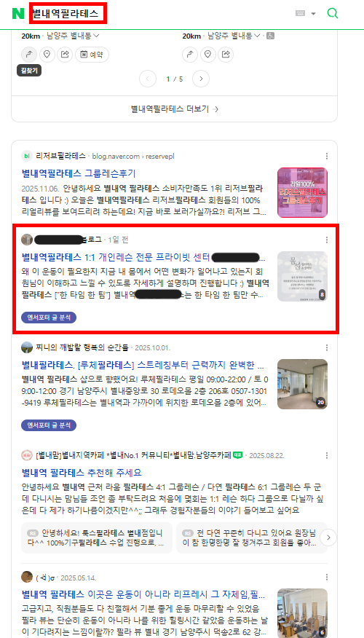Click map pin icon on first listing
Image resolution: width=364 pixels, height=638 pixels.
(47, 54)
